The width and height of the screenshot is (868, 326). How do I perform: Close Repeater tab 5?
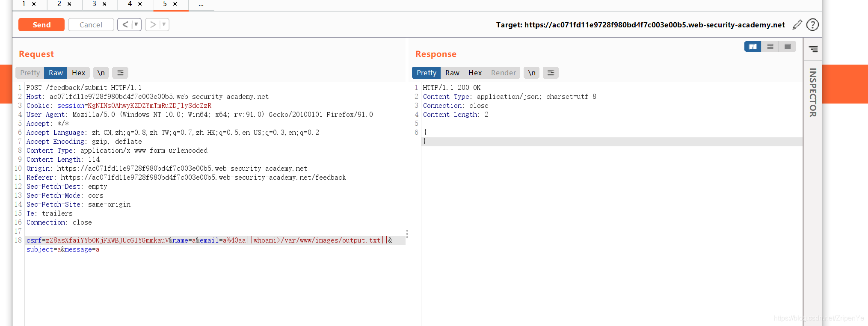pos(175,4)
